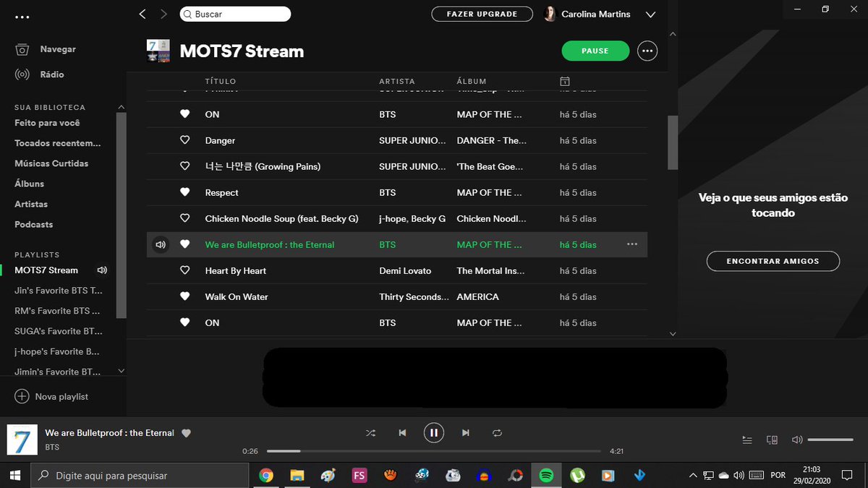Open Tocados recentemente in library
The width and height of the screenshot is (868, 488).
[x=58, y=143]
